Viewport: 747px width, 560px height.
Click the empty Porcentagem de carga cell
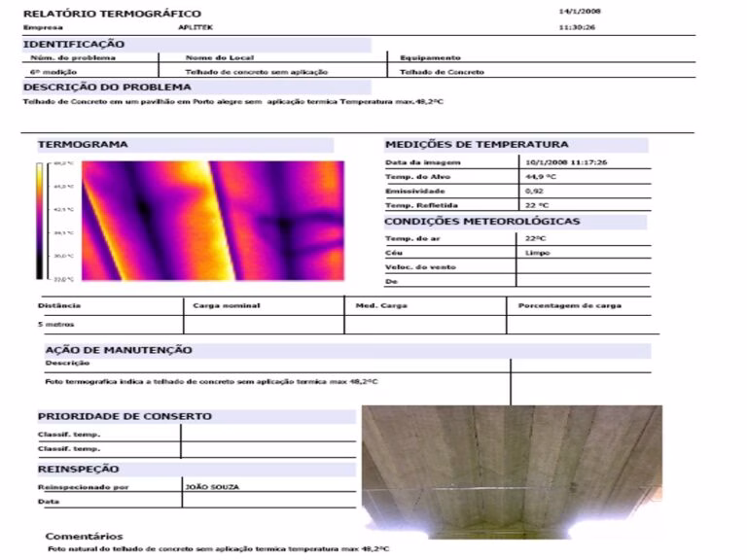[x=582, y=324]
